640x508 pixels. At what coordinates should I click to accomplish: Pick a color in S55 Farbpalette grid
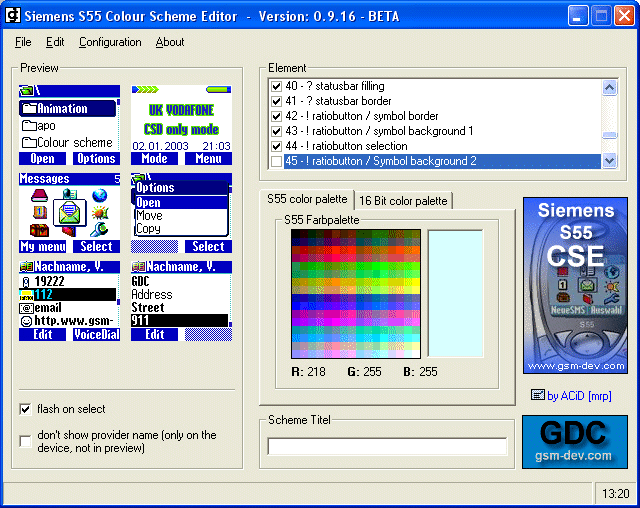click(x=356, y=294)
